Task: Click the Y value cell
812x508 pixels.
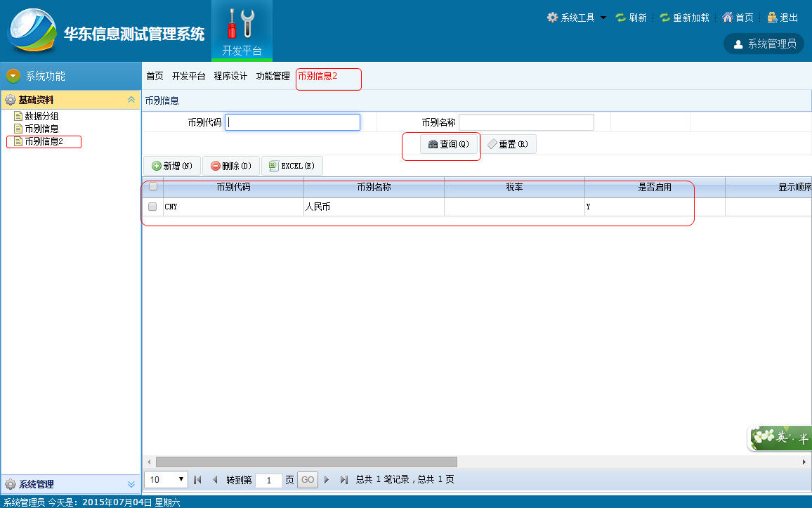Action: pyautogui.click(x=655, y=207)
